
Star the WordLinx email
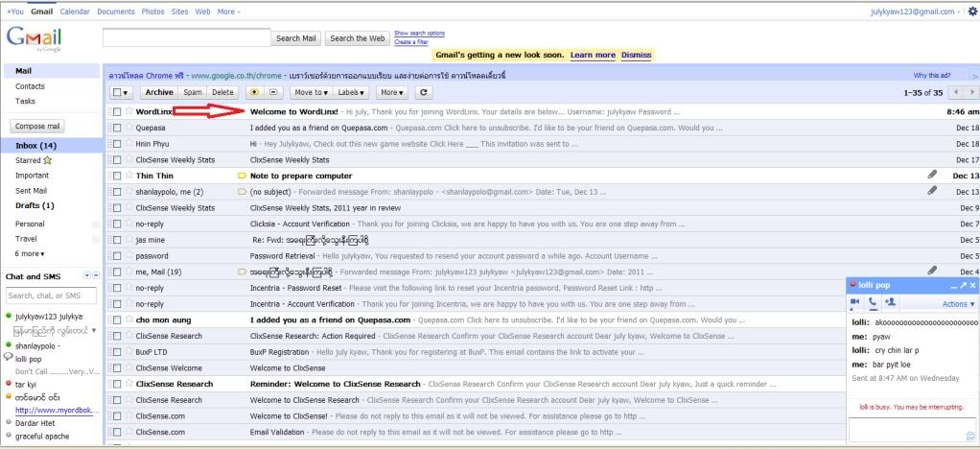pos(129,111)
